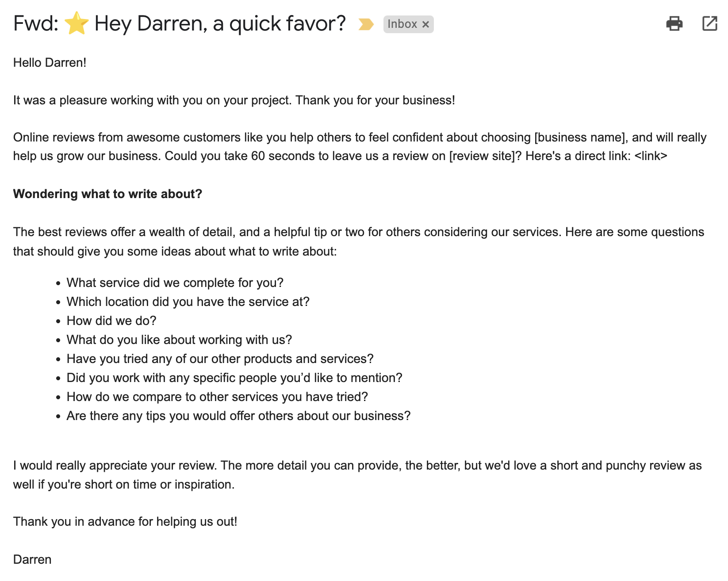This screenshot has height=581, width=728.
Task: Click the bullet "What service did we complete for you?"
Action: (x=175, y=283)
